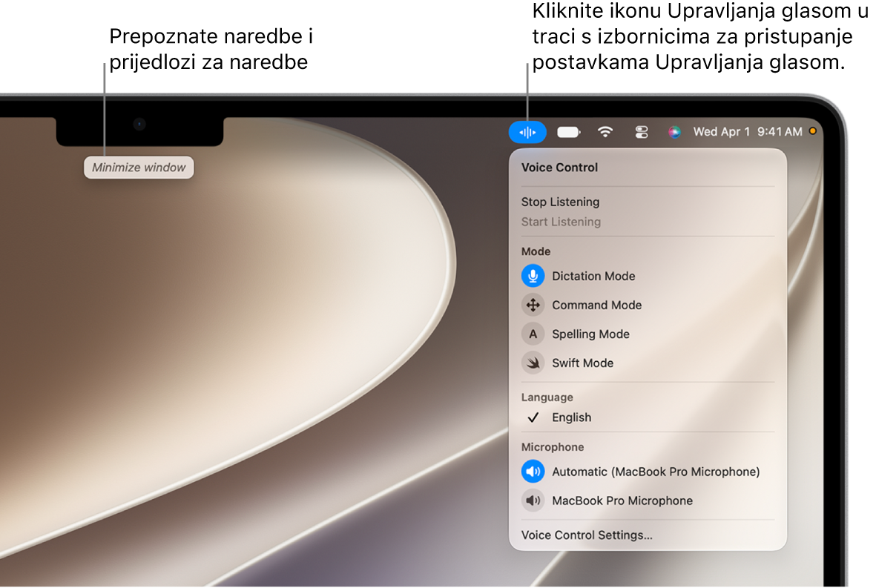Viewport: 876px width, 588px height.
Task: Click the MacBook Pro Microphone speaker icon
Action: pyautogui.click(x=533, y=501)
